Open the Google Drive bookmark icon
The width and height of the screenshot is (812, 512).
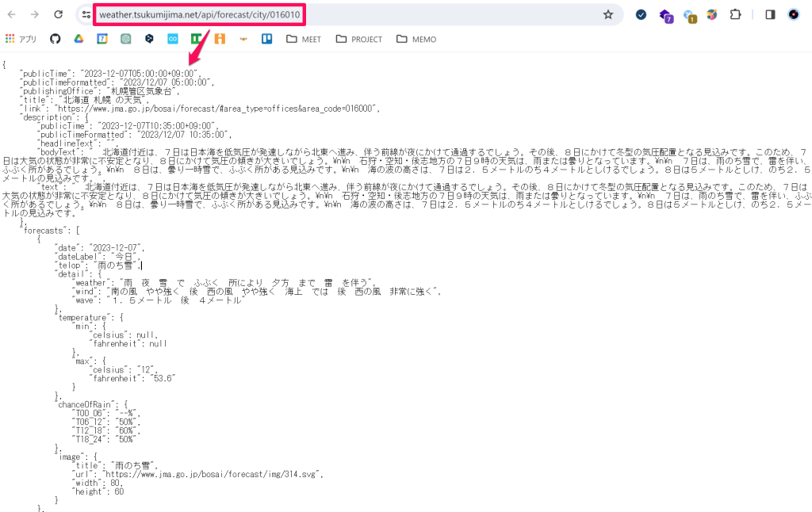78,38
